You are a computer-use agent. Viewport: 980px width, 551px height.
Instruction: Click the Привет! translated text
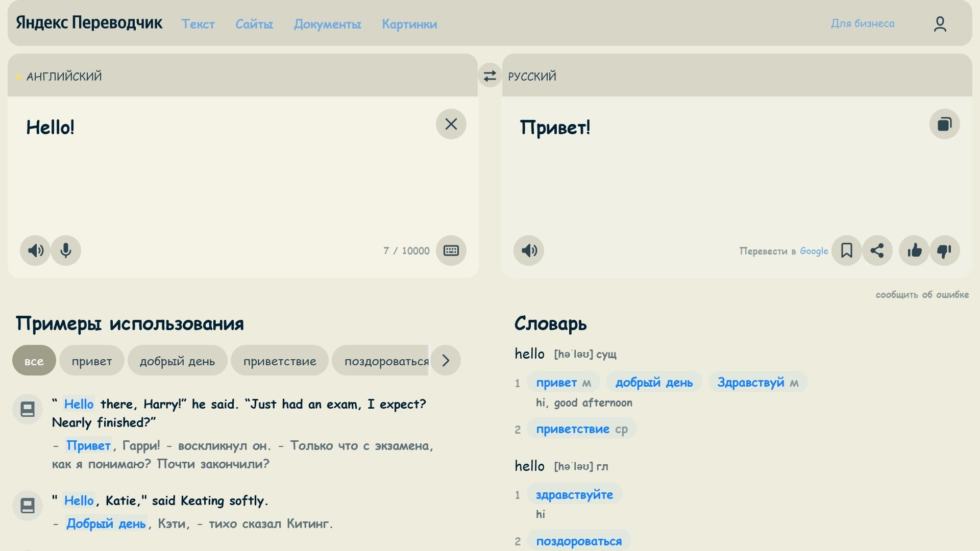[555, 127]
